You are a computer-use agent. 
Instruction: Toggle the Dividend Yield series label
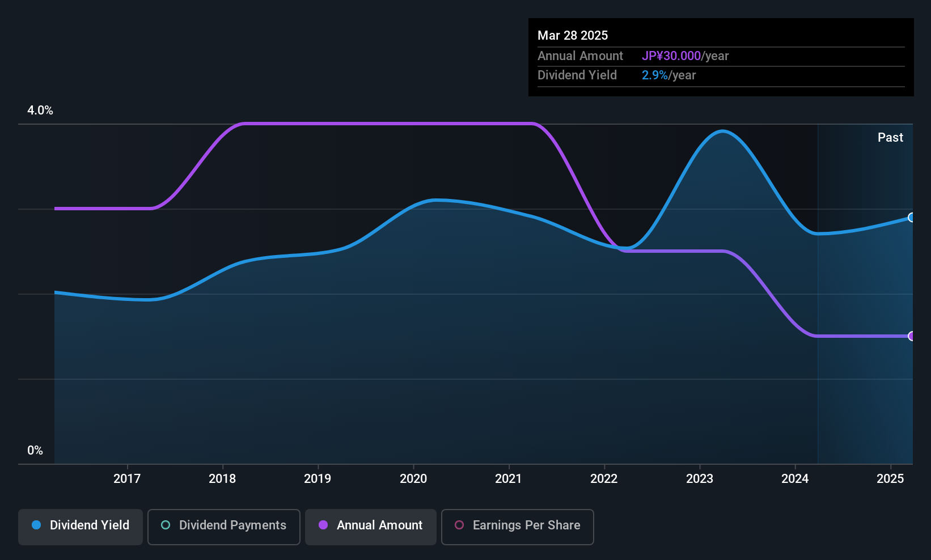pyautogui.click(x=90, y=525)
